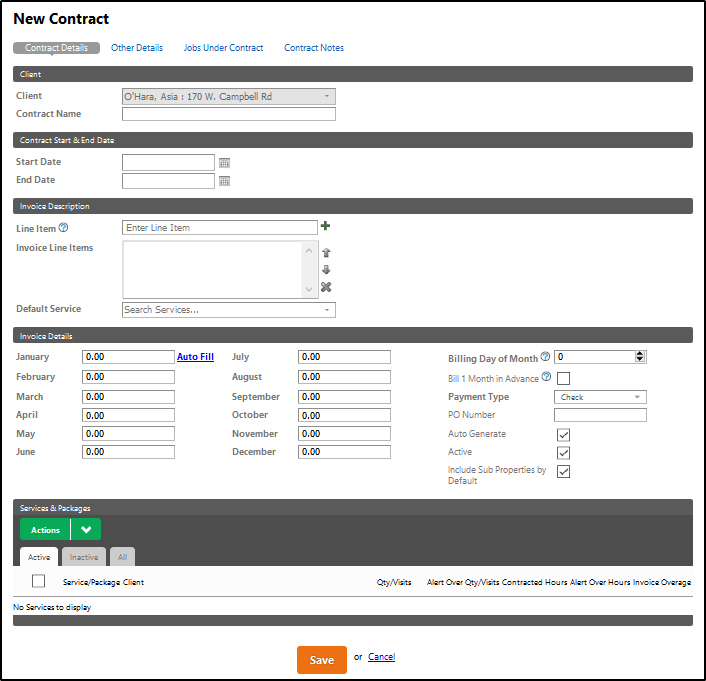Screen dimensions: 706x681
Task: Show Inactive services tab
Action: 84,557
